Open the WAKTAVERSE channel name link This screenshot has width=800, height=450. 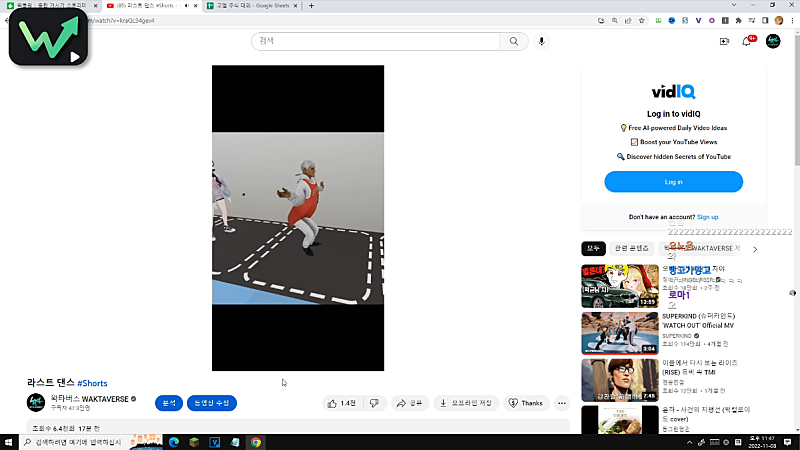pyautogui.click(x=89, y=399)
